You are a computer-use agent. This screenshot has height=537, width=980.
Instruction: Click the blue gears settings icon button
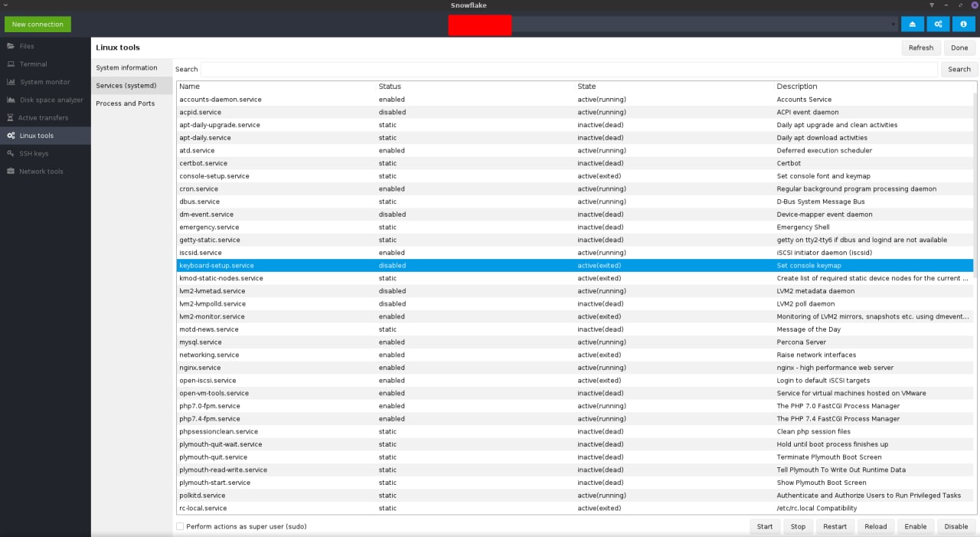938,25
